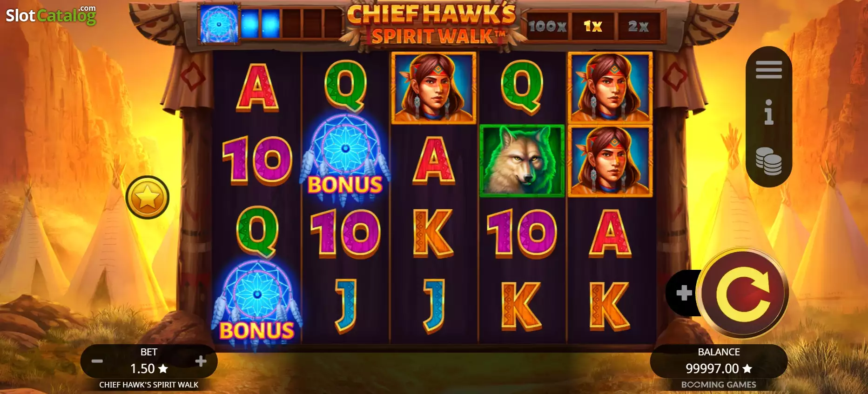The height and width of the screenshot is (394, 868).
Task: Expand spin options with the plus tab
Action: click(x=684, y=293)
